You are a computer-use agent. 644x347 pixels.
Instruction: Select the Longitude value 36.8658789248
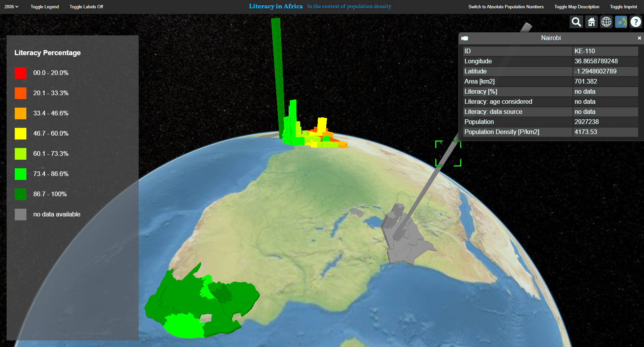pyautogui.click(x=596, y=61)
